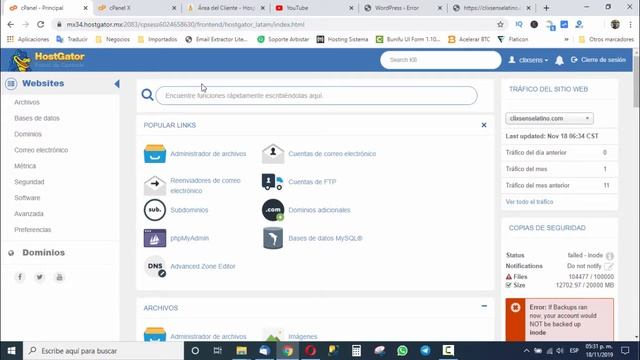Open the Cuentas de FTP truck icon
Screen dimensions: 640x360
pyautogui.click(x=272, y=182)
